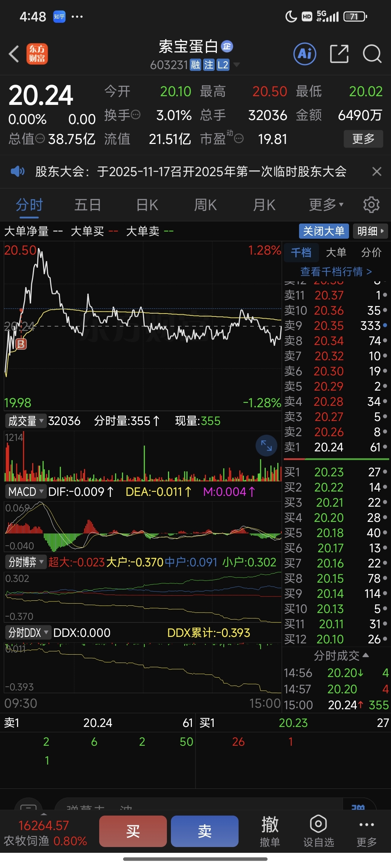Tap the 知乎 notification icon in status bar
391x868 pixels.
(x=59, y=17)
